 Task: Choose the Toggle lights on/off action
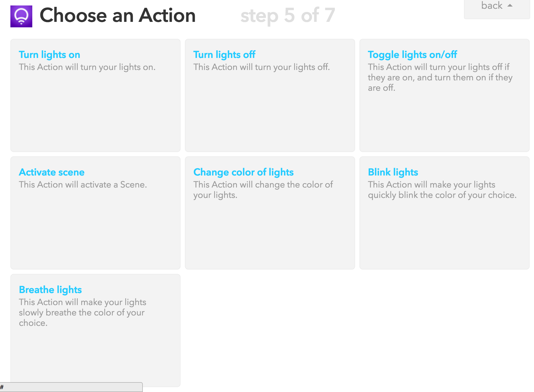(x=412, y=55)
